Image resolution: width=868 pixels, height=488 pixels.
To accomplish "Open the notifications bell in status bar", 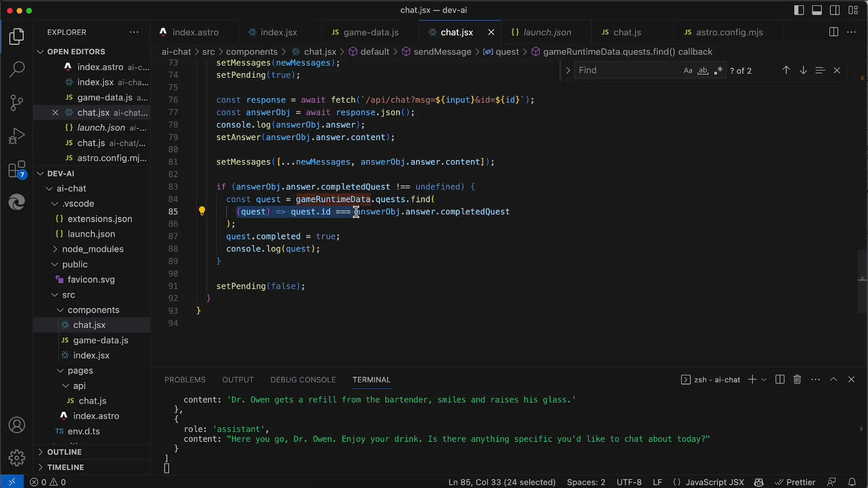I will [852, 482].
